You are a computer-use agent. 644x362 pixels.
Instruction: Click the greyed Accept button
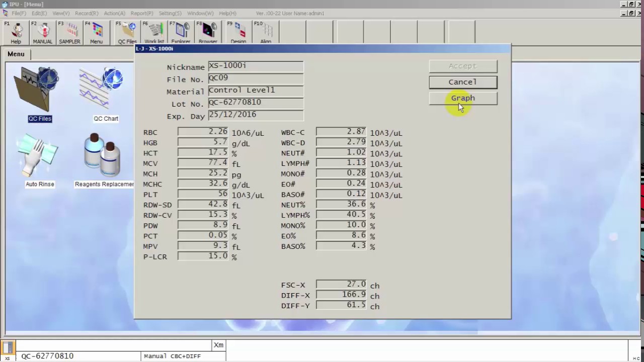463,66
